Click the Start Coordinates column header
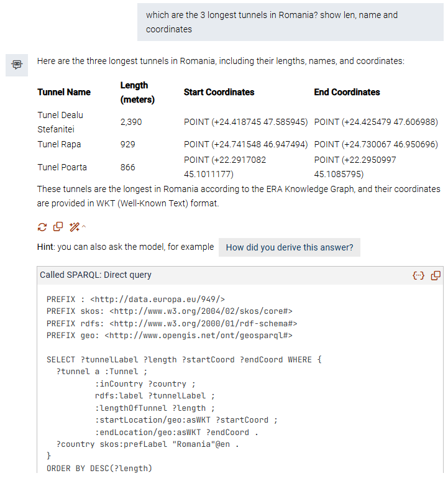Image resolution: width=448 pixels, height=491 pixels. click(x=219, y=92)
